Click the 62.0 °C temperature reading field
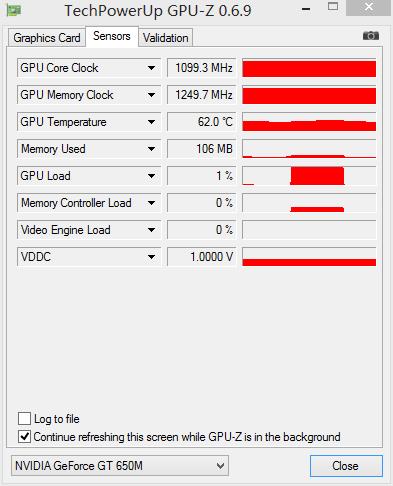This screenshot has width=393, height=486. pyautogui.click(x=201, y=122)
